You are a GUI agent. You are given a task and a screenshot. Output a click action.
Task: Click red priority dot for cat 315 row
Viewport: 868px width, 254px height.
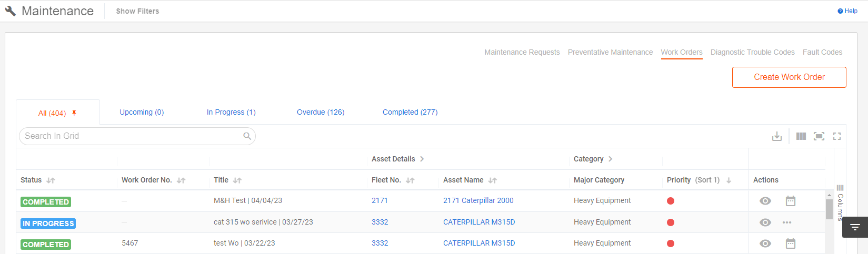click(671, 222)
